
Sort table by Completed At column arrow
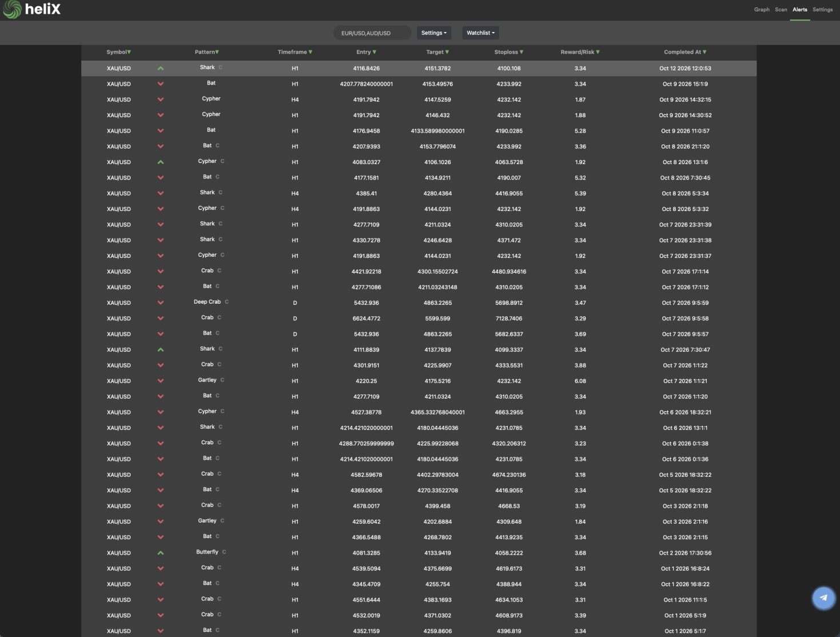coord(704,52)
